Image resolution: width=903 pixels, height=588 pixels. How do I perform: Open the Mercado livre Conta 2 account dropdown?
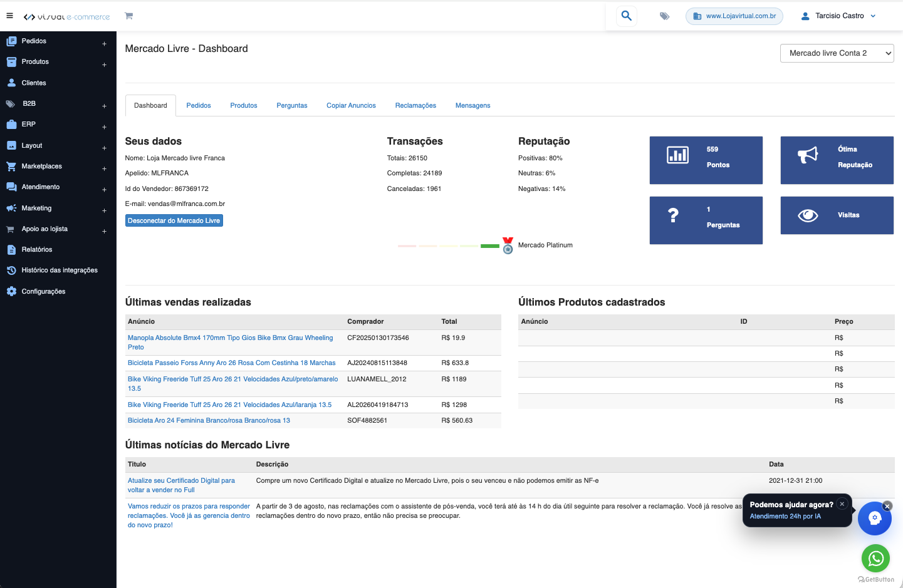837,53
